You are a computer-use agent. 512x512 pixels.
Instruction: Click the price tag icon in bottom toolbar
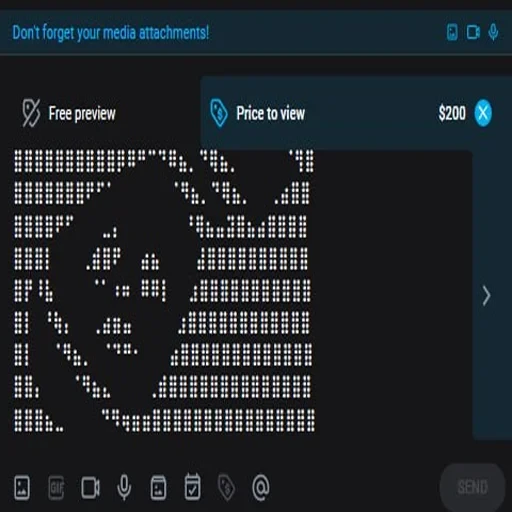[x=226, y=488]
